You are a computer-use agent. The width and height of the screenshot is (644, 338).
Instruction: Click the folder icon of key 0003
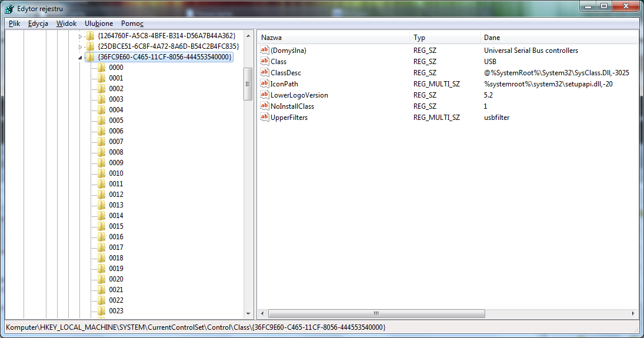point(101,99)
